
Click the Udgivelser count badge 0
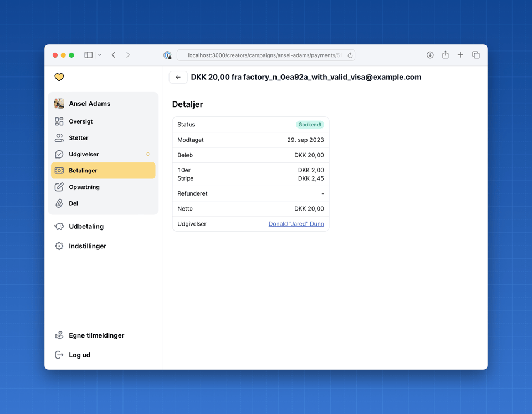148,154
